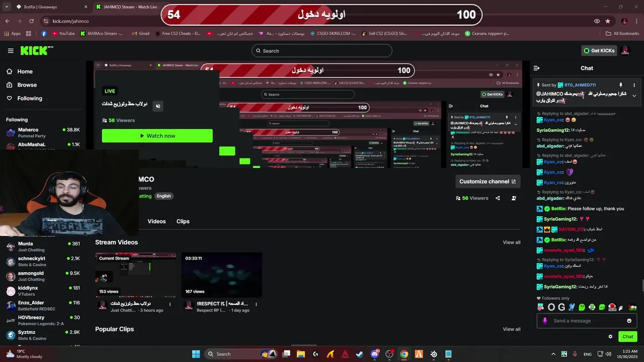
Task: Open the Kick hamburger sidebar menu
Action: [x=11, y=51]
